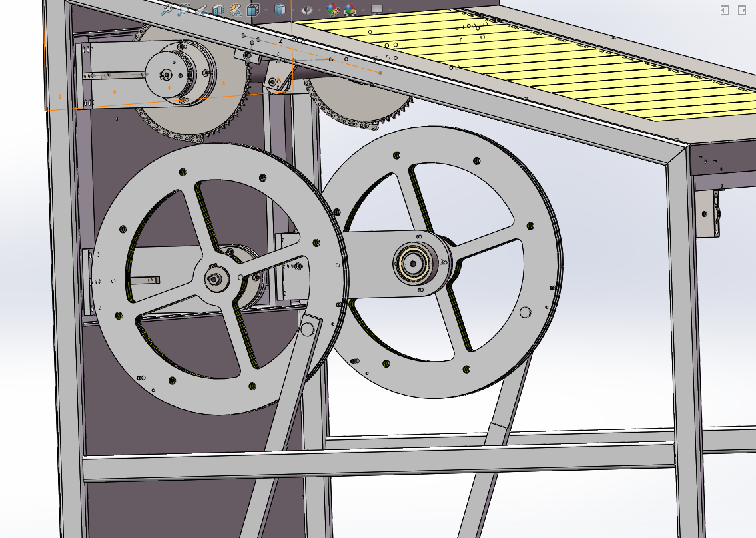Screen dimensions: 756x538
Task: Select the right wheel's center bearing hub
Action: 413,263
